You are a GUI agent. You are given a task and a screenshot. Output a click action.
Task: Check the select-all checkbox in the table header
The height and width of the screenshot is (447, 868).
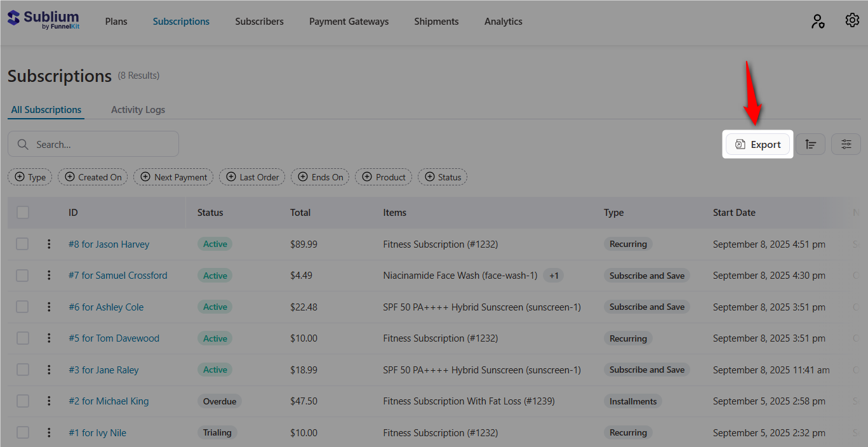pyautogui.click(x=22, y=212)
